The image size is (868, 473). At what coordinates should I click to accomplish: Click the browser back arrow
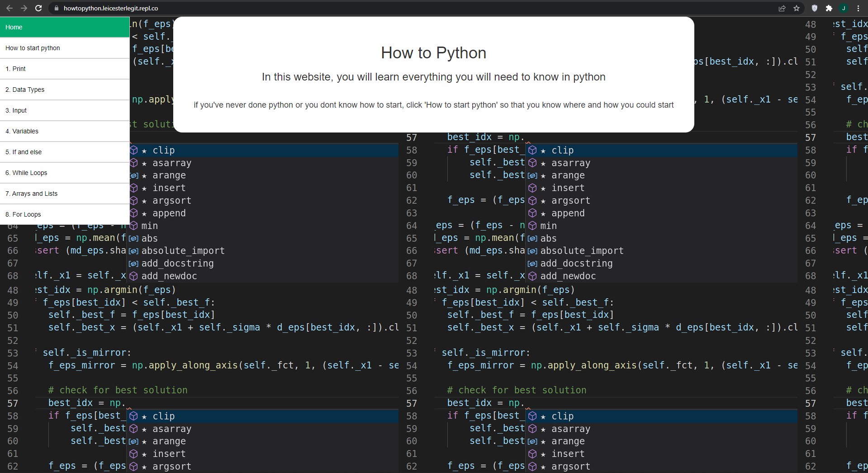pos(9,8)
